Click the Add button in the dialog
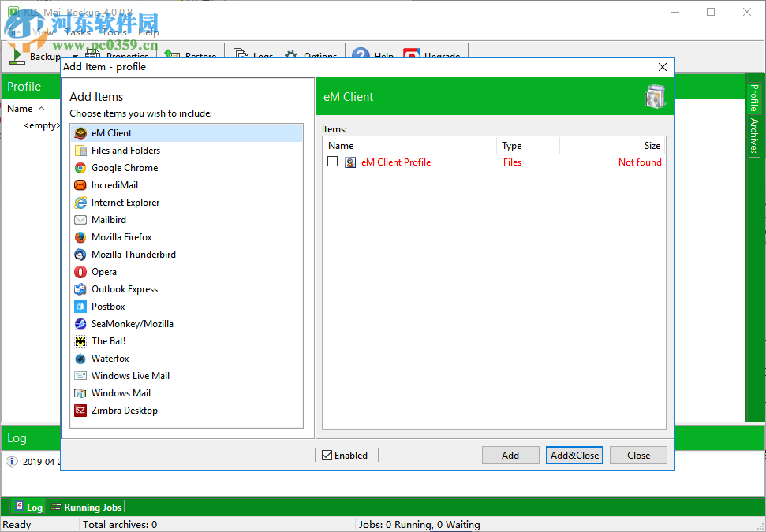This screenshot has width=766, height=532. pos(510,455)
